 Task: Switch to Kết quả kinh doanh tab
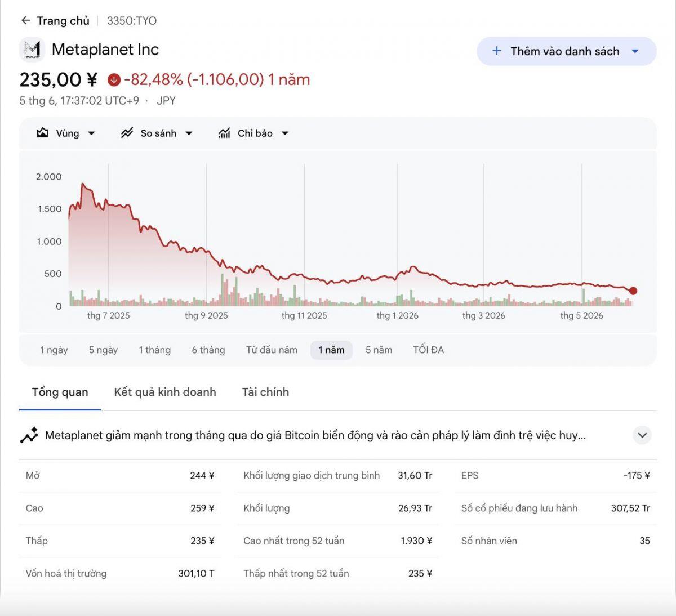point(165,392)
